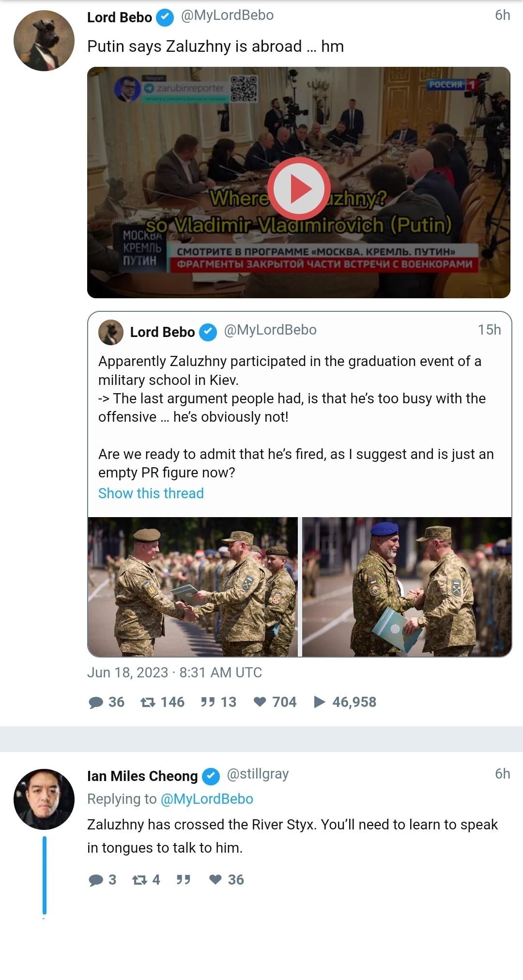This screenshot has width=523, height=980.
Task: View the left graduation handshake photo
Action: pos(193,587)
